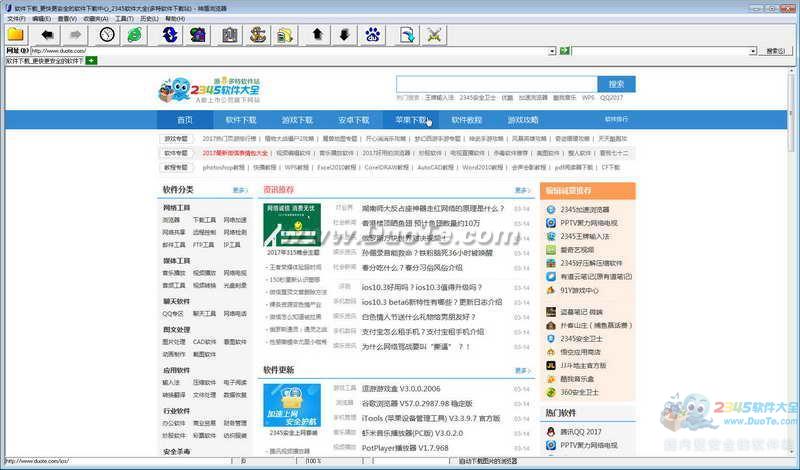Click the crossed swords toolbar icon
Viewport: 800px width, 470px height.
click(435, 35)
